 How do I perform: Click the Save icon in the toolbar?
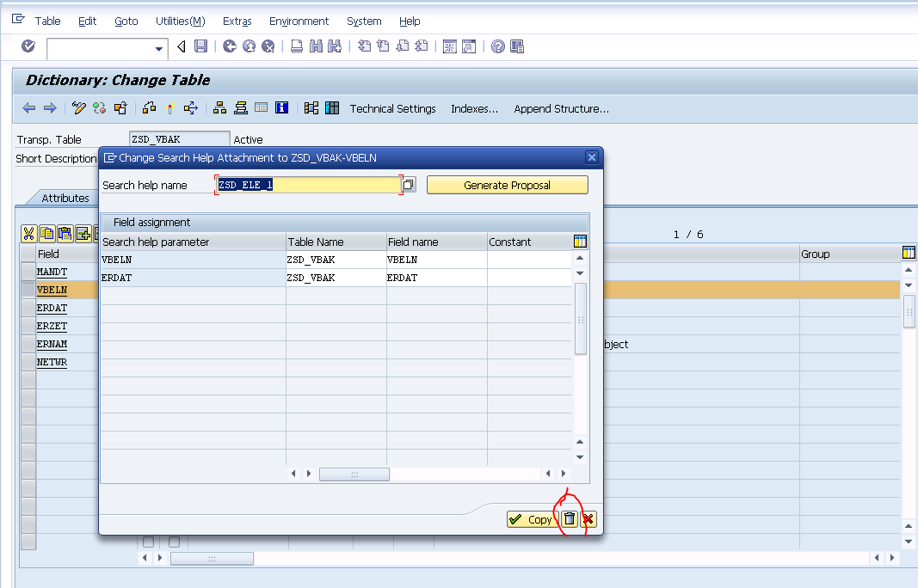pos(200,46)
